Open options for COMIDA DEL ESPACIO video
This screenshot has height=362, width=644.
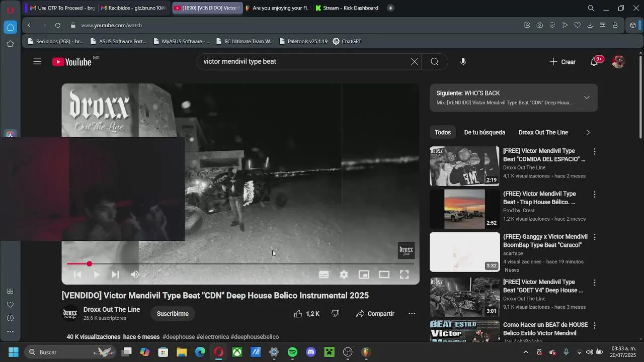(x=594, y=151)
